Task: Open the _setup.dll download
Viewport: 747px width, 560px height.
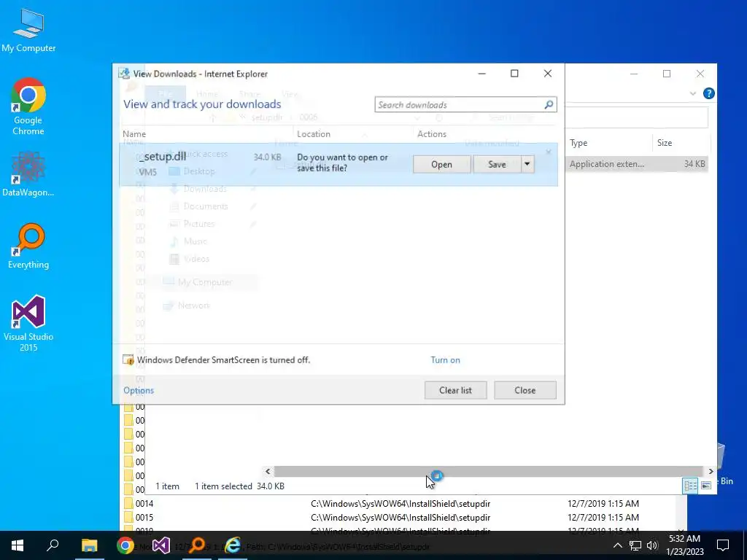Action: (441, 164)
